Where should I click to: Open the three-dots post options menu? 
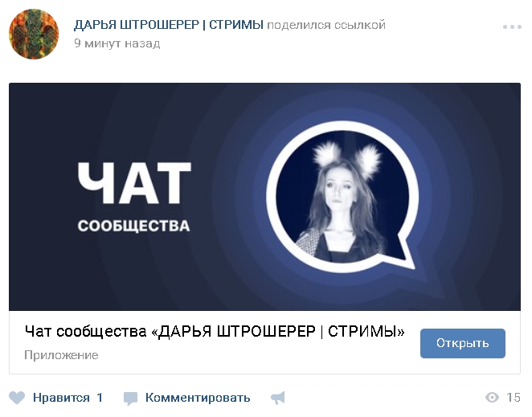coord(512,27)
